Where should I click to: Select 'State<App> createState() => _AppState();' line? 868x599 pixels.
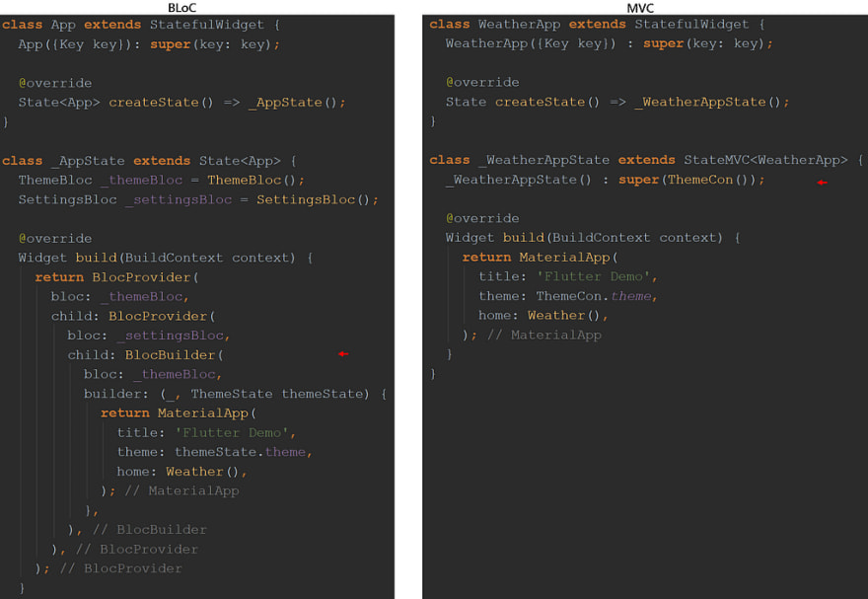181,103
